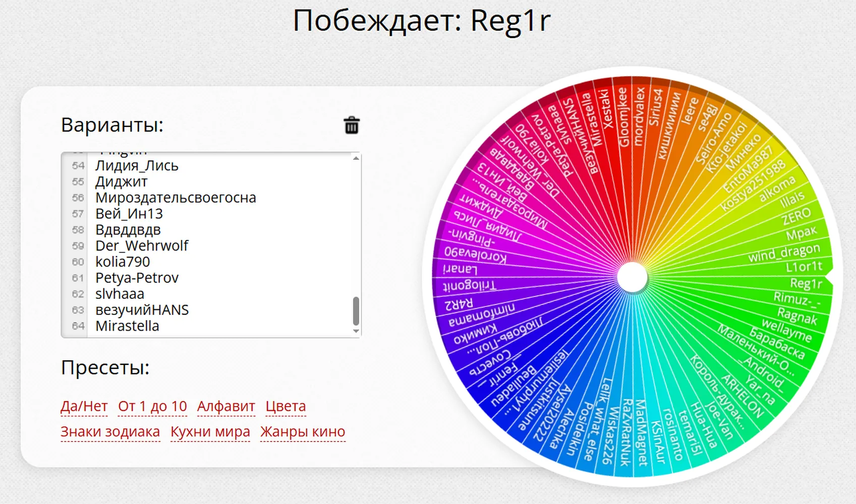
Task: Click the MadMagnet wheel segment
Action: pyautogui.click(x=641, y=432)
